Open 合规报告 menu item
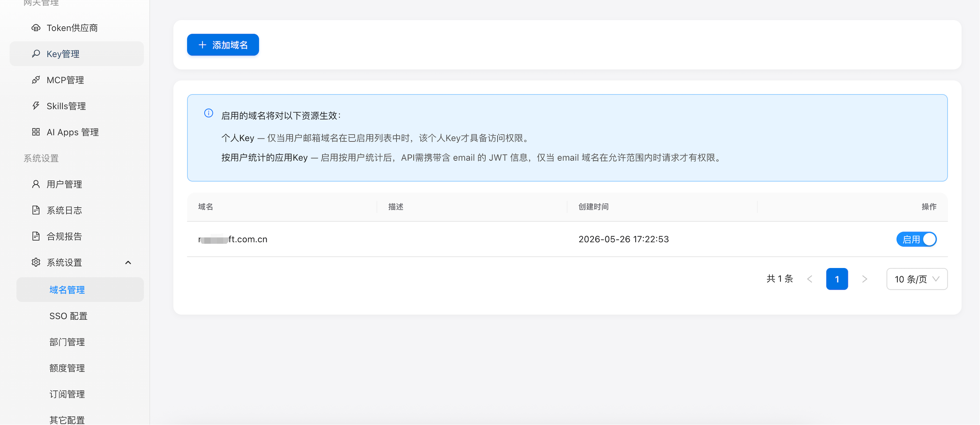980x425 pixels. [x=77, y=236]
